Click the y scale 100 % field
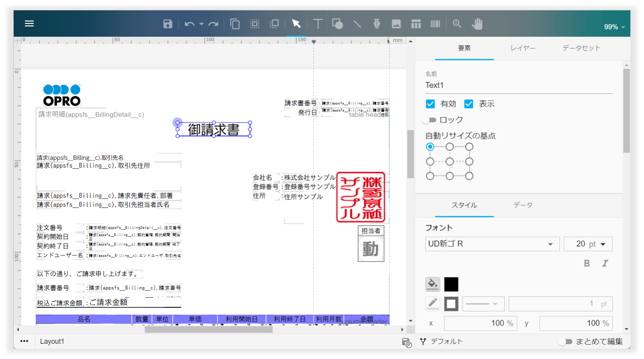 pyautogui.click(x=576, y=323)
